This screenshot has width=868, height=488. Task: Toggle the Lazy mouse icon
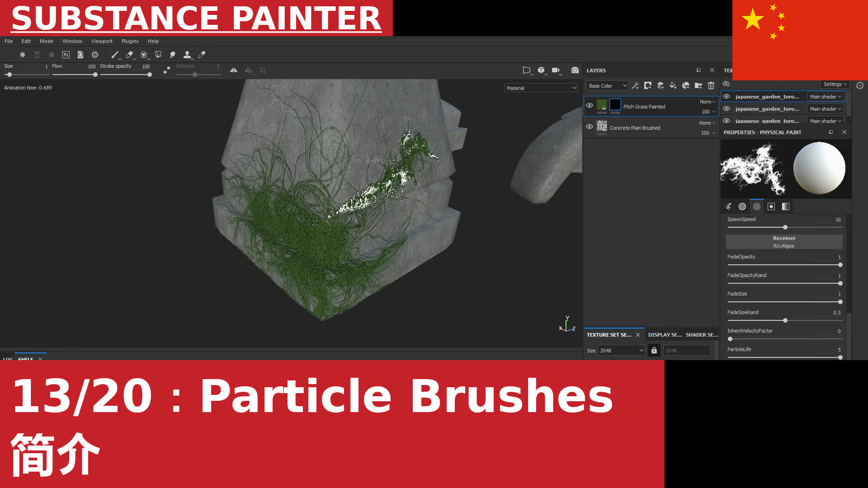[x=167, y=70]
